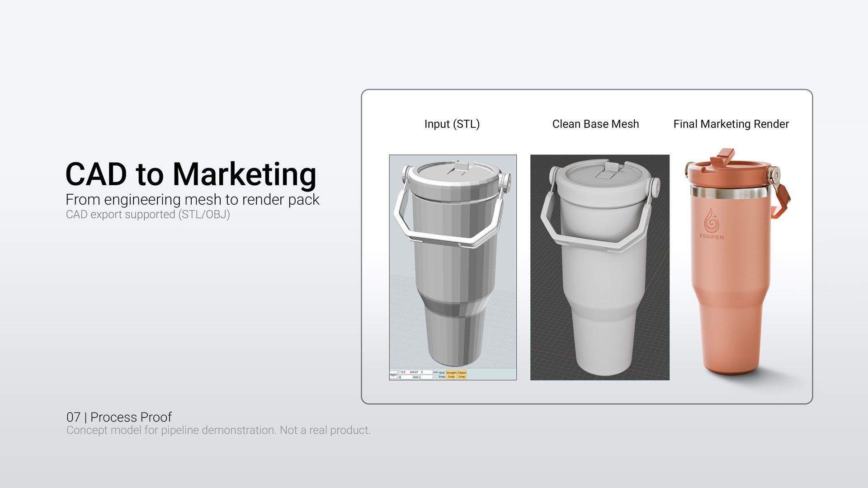Click the '07 | Process Proof' footer label
Screen dimensions: 868x488
click(119, 417)
